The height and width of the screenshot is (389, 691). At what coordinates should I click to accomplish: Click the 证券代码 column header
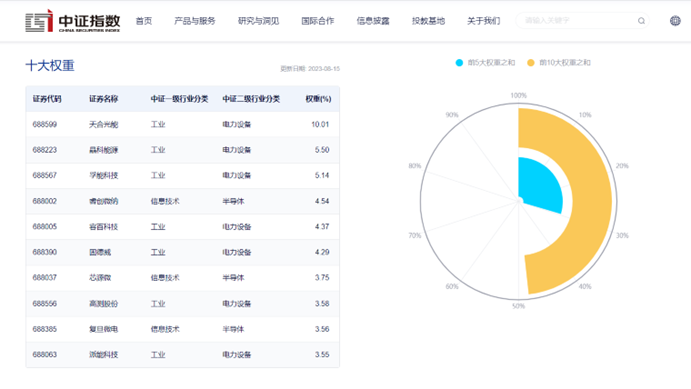click(x=47, y=99)
